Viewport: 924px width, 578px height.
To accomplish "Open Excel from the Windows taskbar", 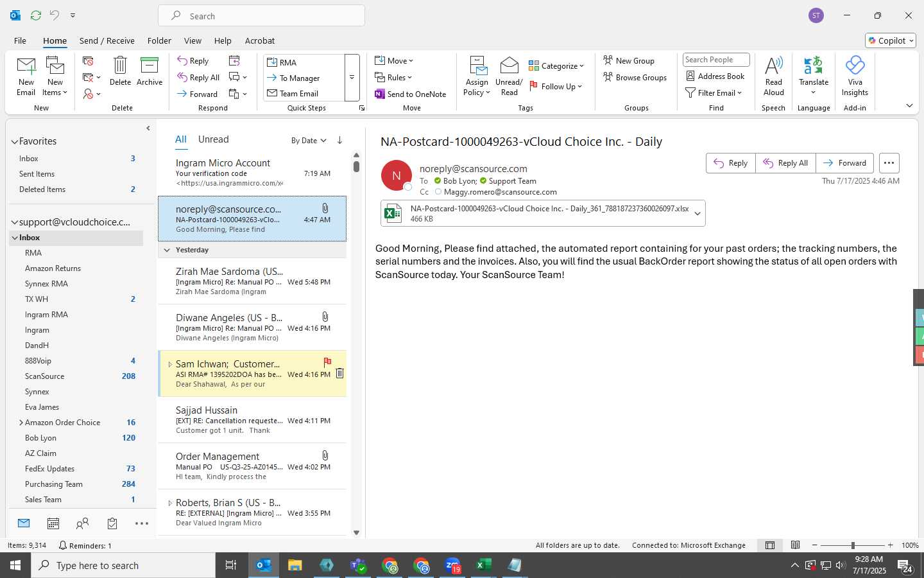I will [483, 565].
